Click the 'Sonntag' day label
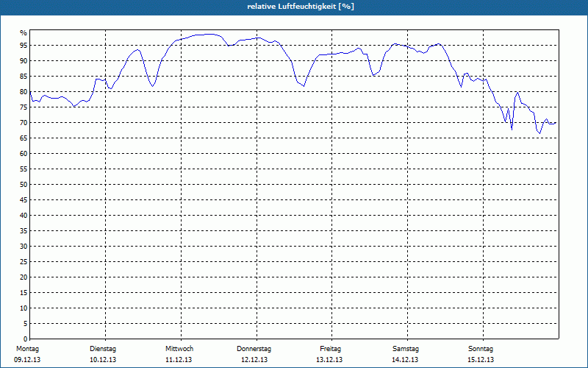The image size is (588, 368). (481, 349)
